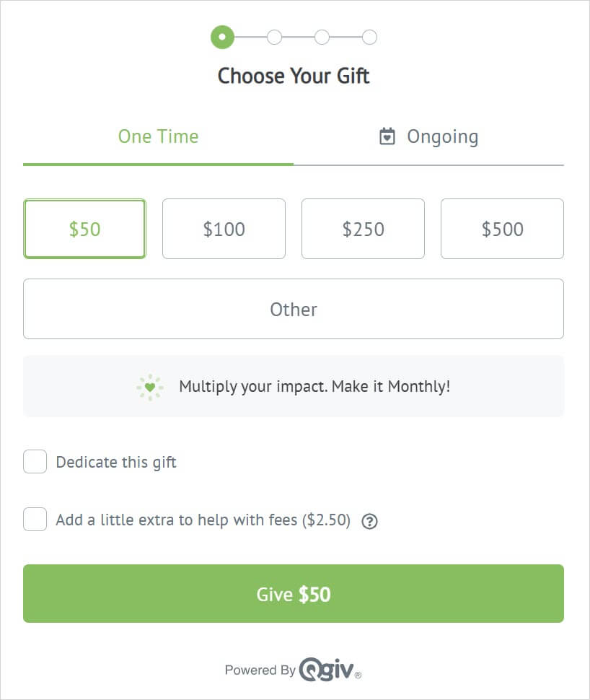Click the Make it Monthly banner

tap(294, 386)
